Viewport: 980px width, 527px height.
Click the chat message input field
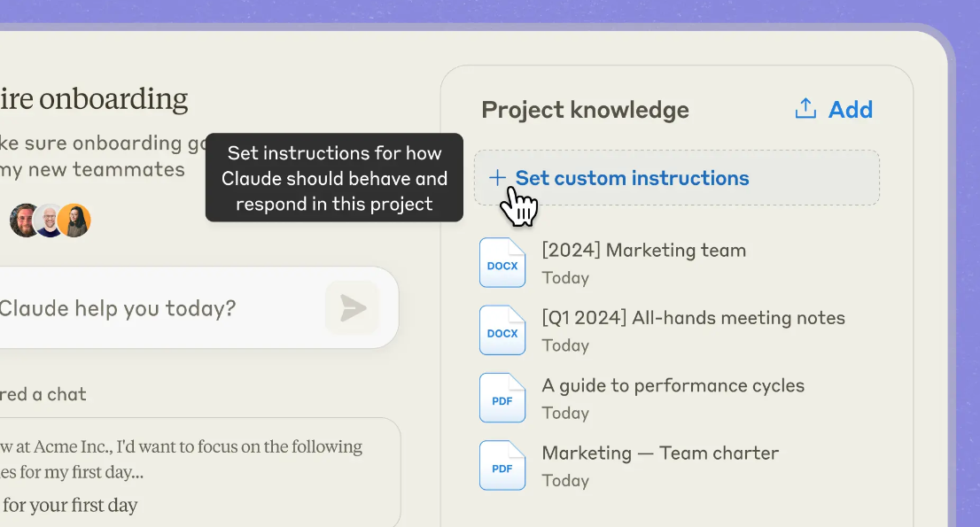(x=151, y=308)
